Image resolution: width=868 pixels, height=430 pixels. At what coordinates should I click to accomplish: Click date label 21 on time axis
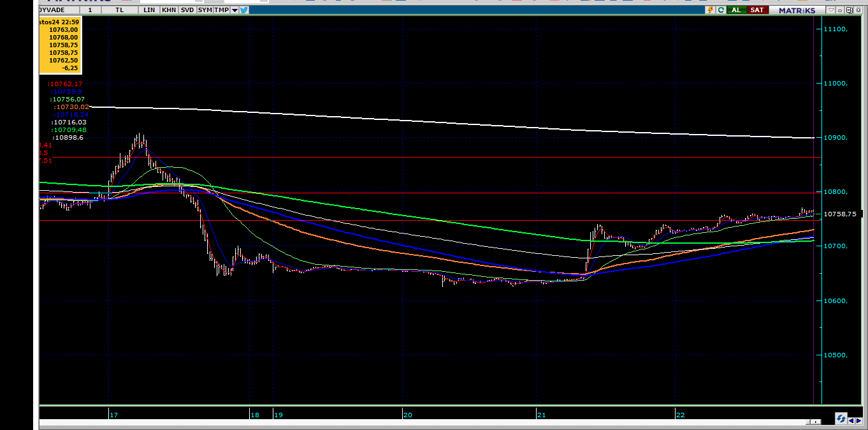pos(542,415)
